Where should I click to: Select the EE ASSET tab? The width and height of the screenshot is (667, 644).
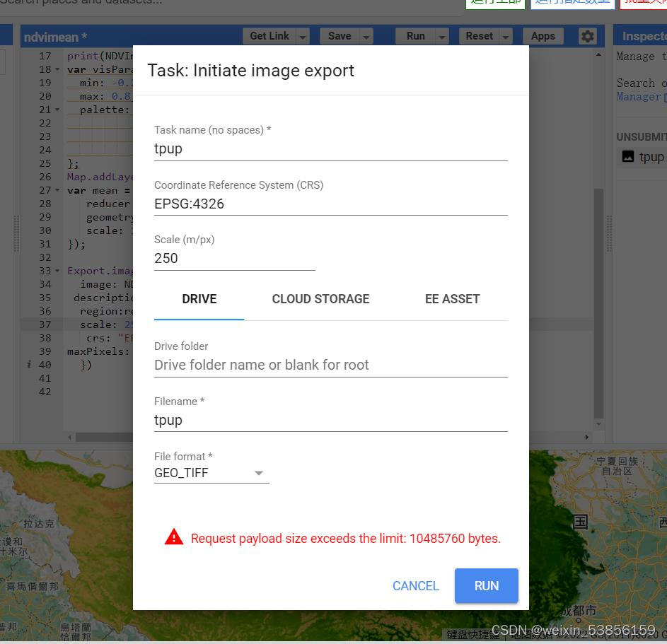[452, 299]
